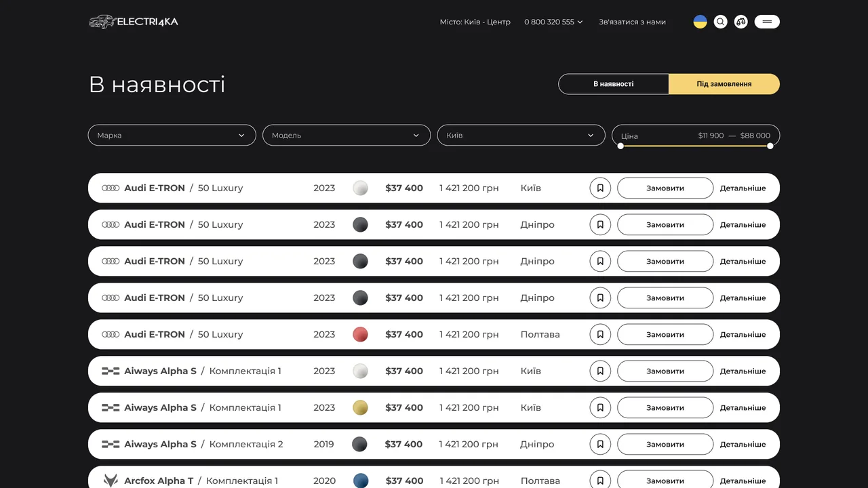Open Детальніше for Aiways Alpha S Комплектація 2
This screenshot has width=868, height=488.
click(743, 444)
